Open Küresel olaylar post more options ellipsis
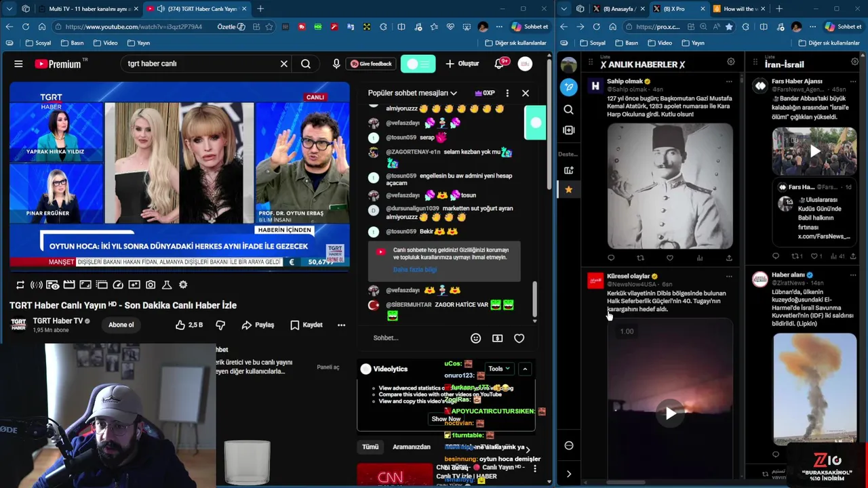868x488 pixels. pyautogui.click(x=729, y=276)
